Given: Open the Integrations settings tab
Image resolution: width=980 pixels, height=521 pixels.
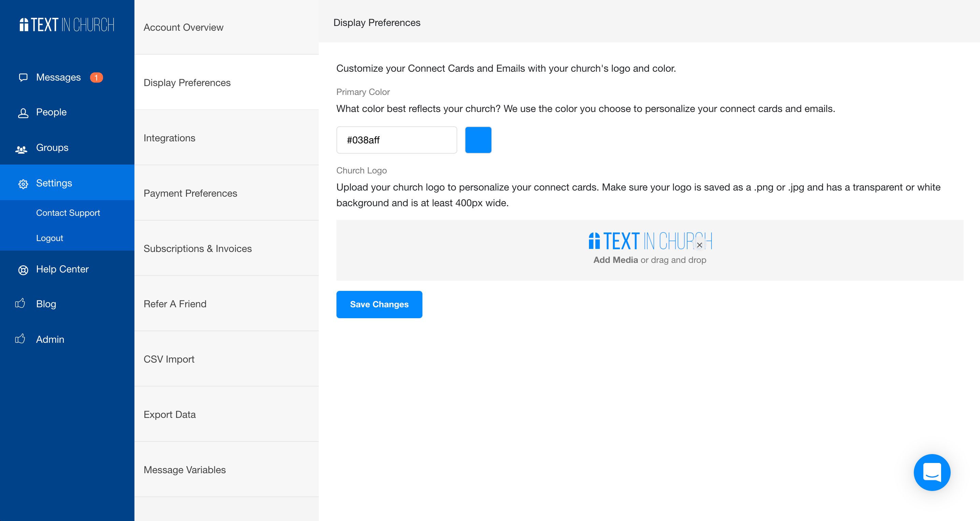Looking at the screenshot, I should [226, 138].
